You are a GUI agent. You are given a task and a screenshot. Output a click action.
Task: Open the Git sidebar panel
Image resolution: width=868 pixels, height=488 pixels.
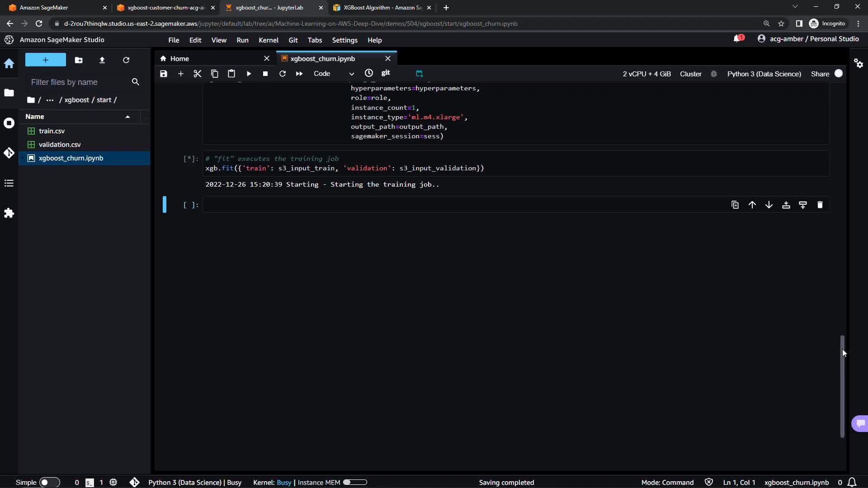[9, 153]
